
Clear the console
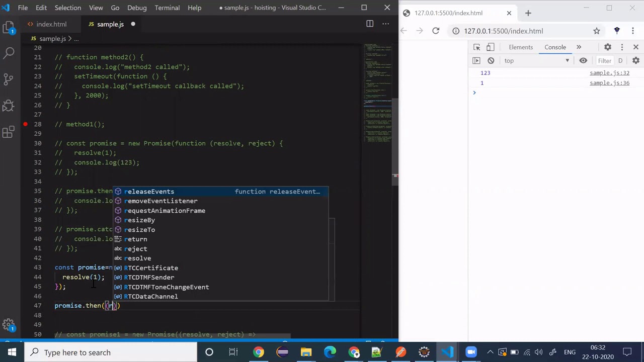[491, 60]
